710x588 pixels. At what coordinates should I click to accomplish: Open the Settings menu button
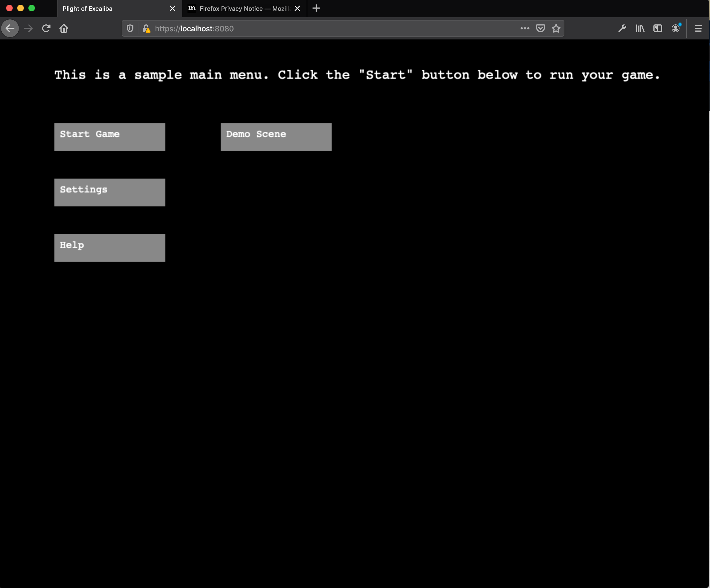tap(110, 192)
